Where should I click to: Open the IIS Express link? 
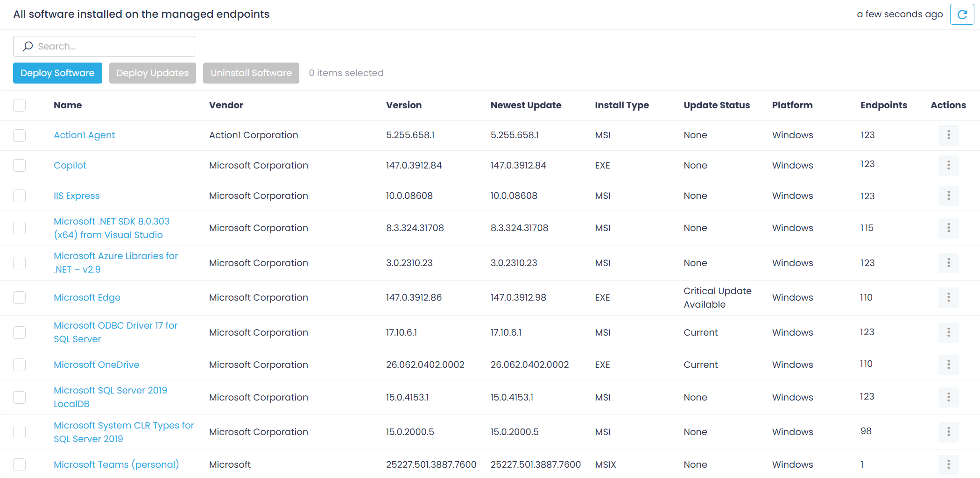pyautogui.click(x=77, y=196)
